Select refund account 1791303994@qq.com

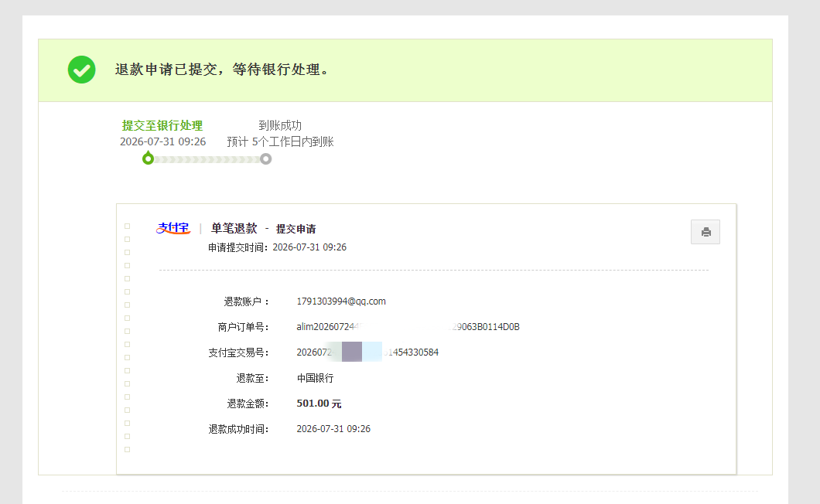coord(341,301)
